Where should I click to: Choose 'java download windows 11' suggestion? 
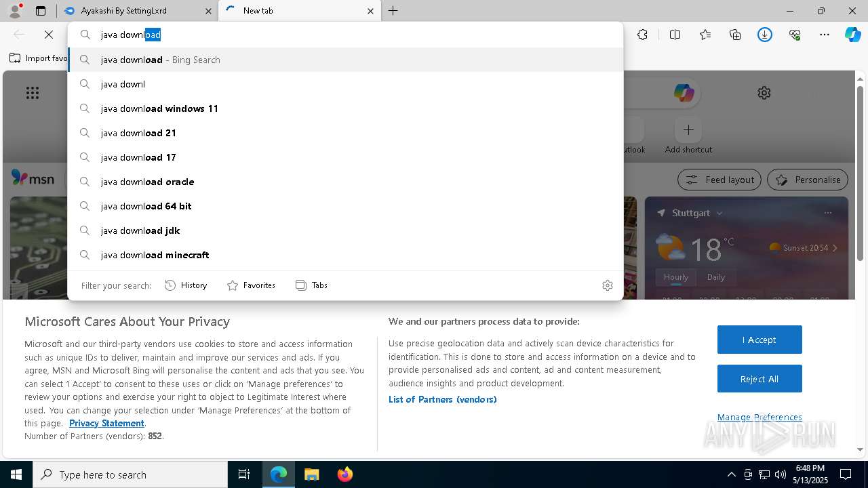click(346, 108)
